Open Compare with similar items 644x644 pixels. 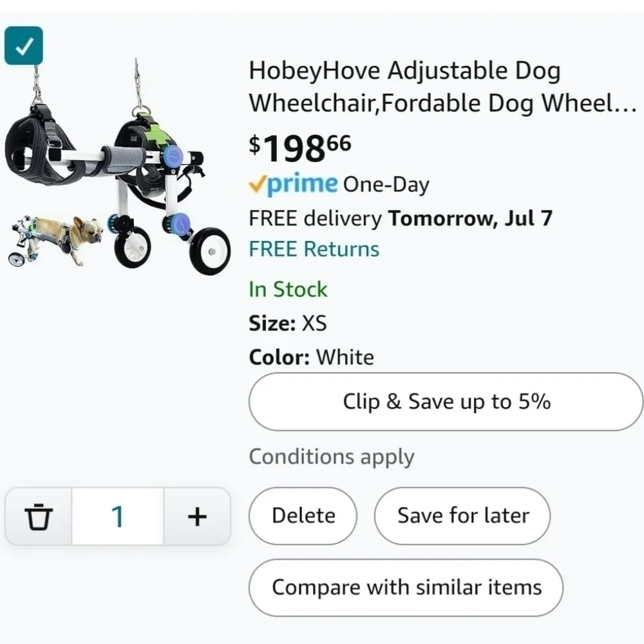pos(406,588)
